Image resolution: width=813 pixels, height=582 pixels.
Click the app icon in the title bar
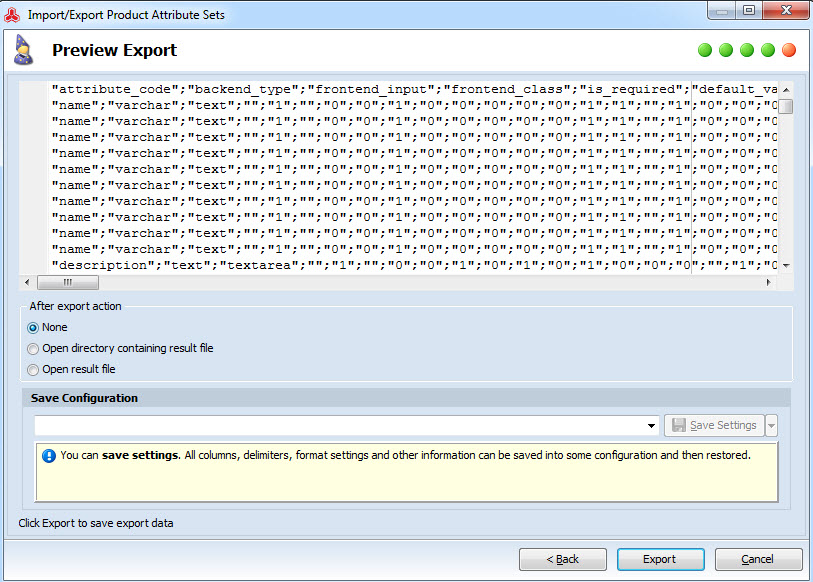pyautogui.click(x=12, y=16)
